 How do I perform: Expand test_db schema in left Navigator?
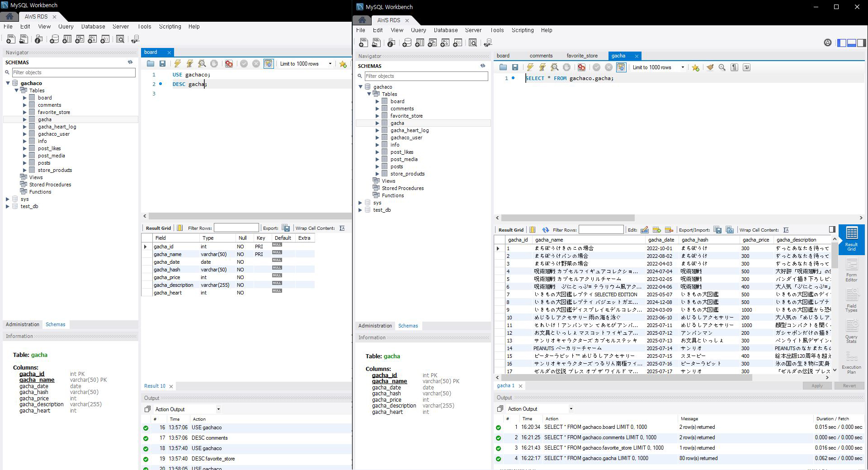pyautogui.click(x=8, y=206)
